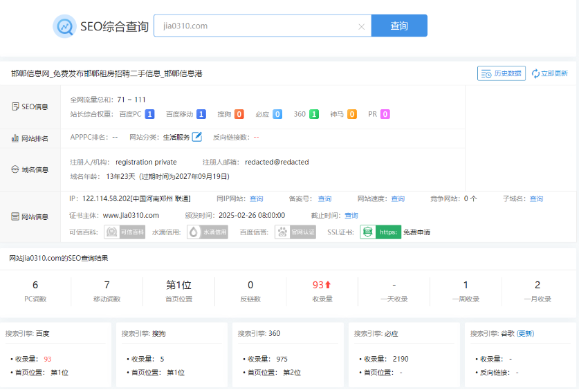Click 首页位置 value 第1位

tap(178, 285)
